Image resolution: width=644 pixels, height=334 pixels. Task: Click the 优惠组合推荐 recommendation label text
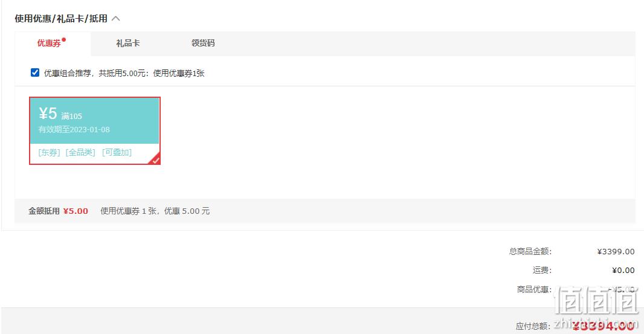(124, 73)
